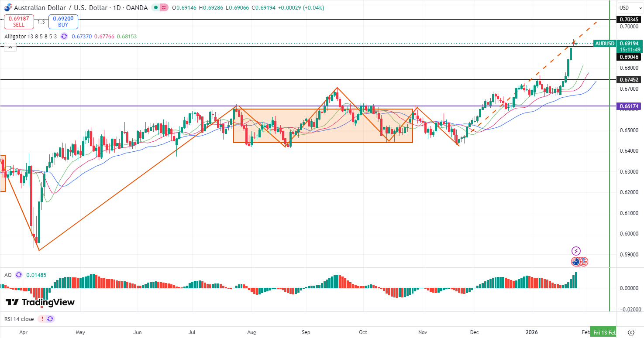The image size is (644, 338).
Task: Click the BUY 0.69200 button
Action: coord(63,22)
